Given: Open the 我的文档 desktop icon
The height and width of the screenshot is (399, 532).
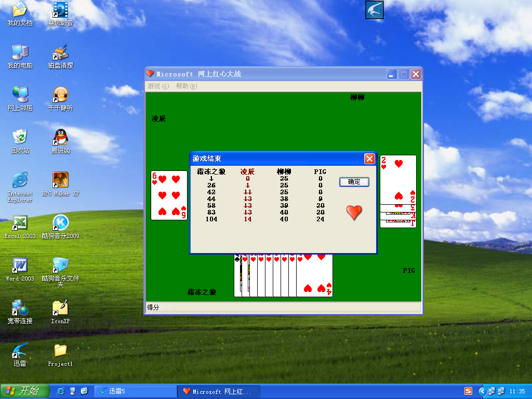Looking at the screenshot, I should click(20, 14).
